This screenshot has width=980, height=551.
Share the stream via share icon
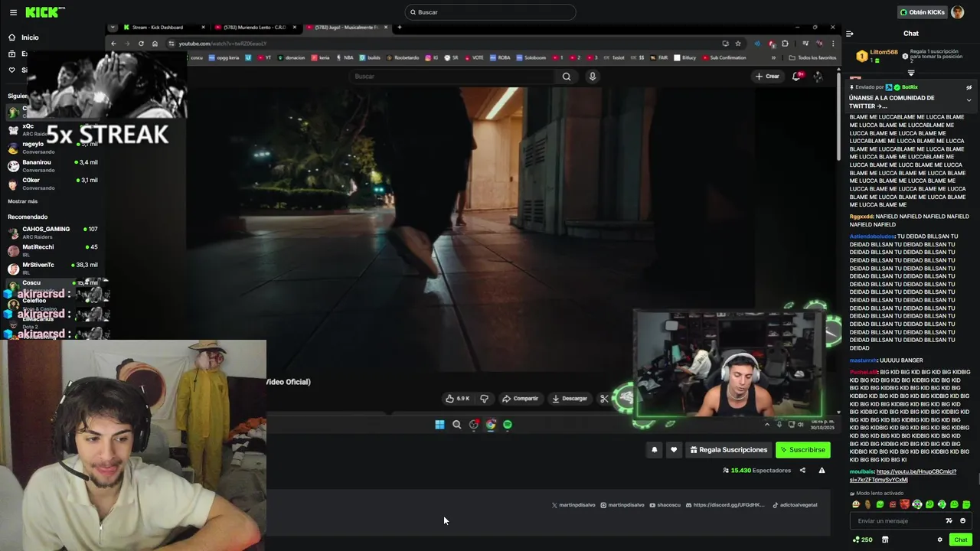(802, 471)
